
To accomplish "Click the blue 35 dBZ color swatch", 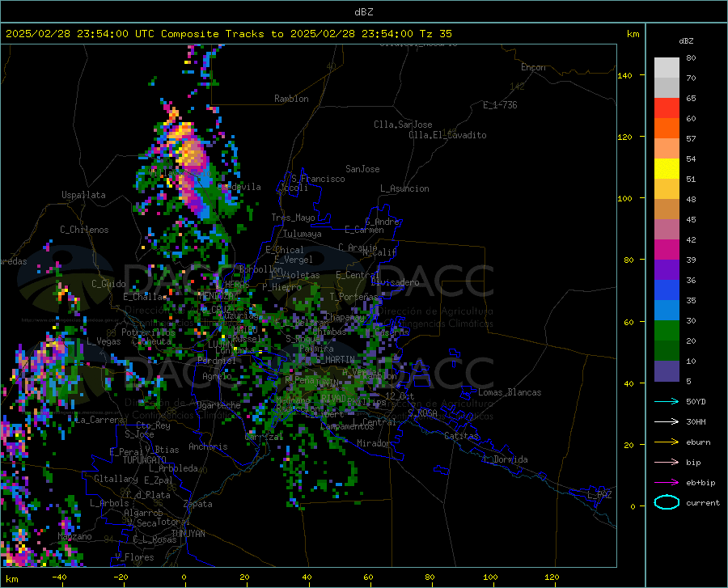I will pos(667,290).
